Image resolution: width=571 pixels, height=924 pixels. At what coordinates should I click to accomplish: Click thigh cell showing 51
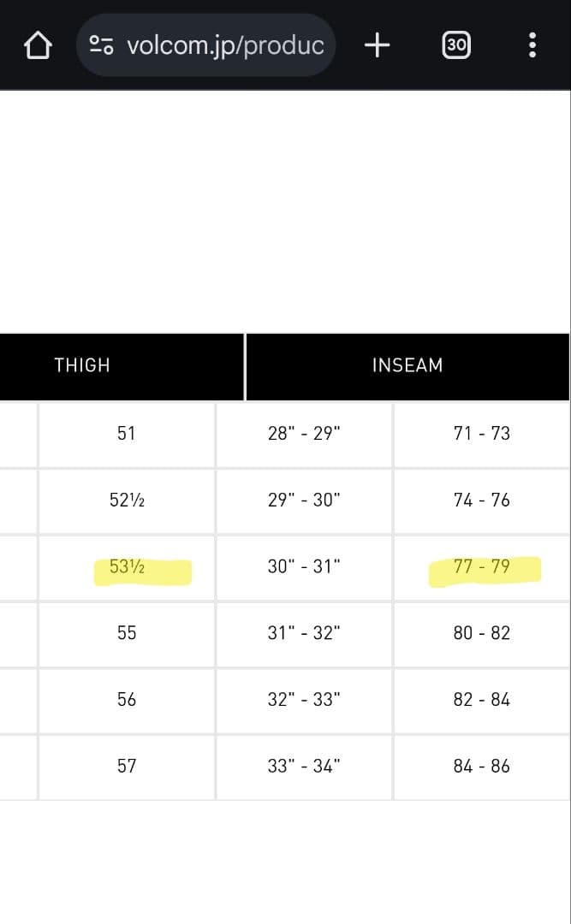click(127, 433)
